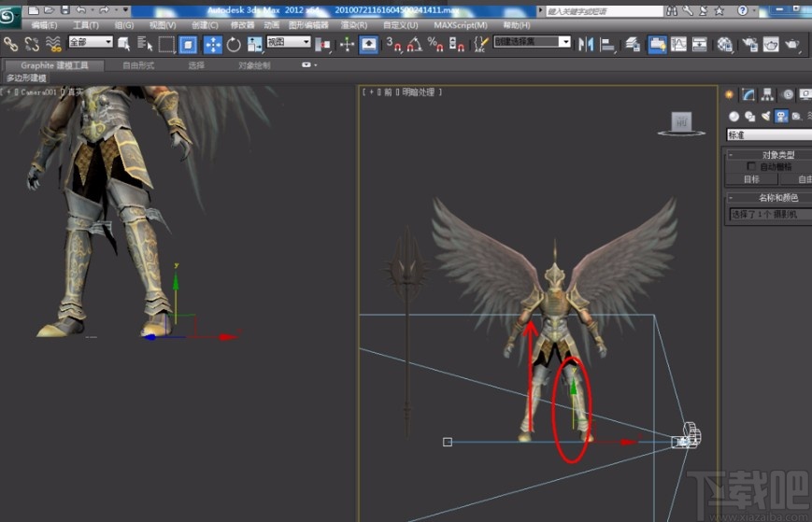Open the Select by Name list
The height and width of the screenshot is (522, 812).
tap(145, 45)
